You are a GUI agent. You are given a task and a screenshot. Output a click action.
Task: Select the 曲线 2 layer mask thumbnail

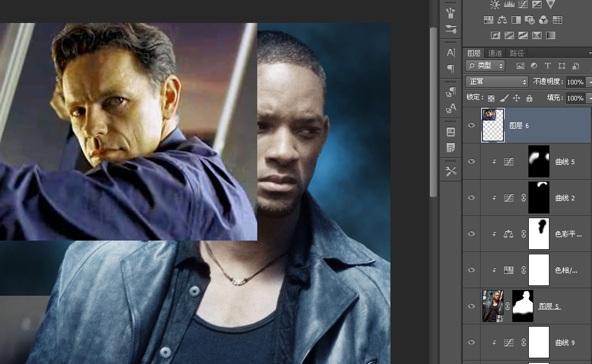click(539, 198)
